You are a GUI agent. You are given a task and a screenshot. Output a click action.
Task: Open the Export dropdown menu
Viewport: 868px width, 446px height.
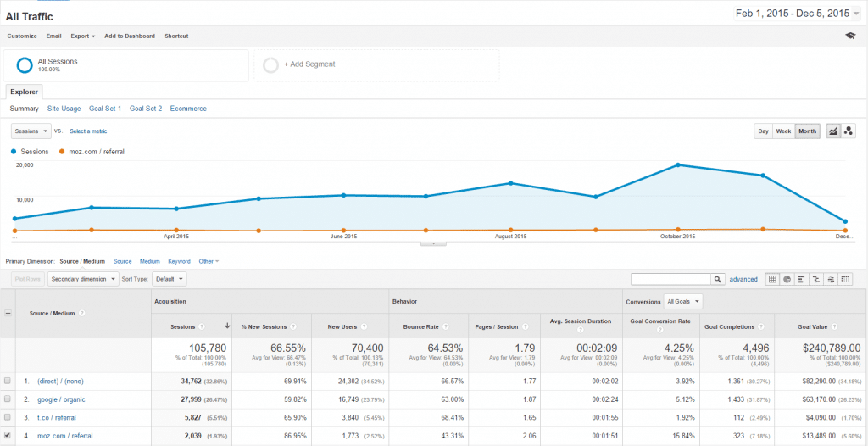coord(82,36)
